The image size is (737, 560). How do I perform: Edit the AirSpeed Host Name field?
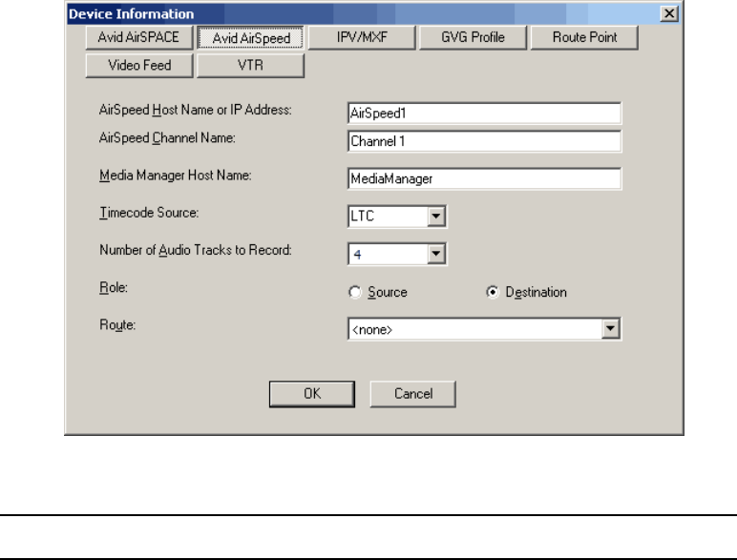[485, 114]
